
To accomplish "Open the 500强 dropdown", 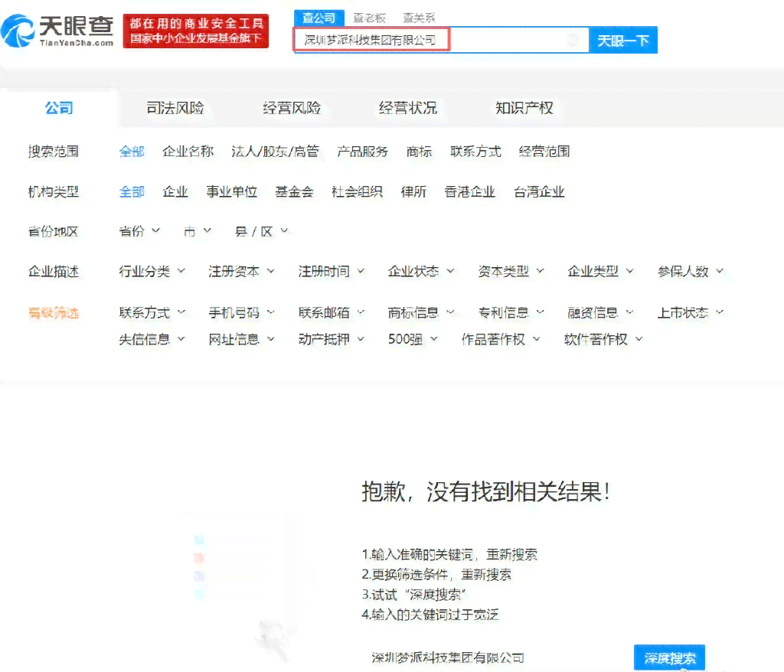I will pos(413,340).
